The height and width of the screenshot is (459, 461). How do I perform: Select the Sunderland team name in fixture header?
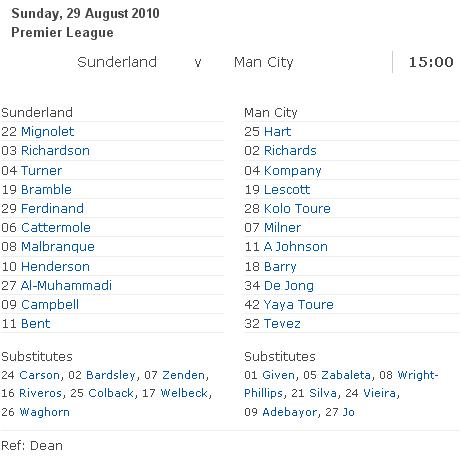click(117, 62)
